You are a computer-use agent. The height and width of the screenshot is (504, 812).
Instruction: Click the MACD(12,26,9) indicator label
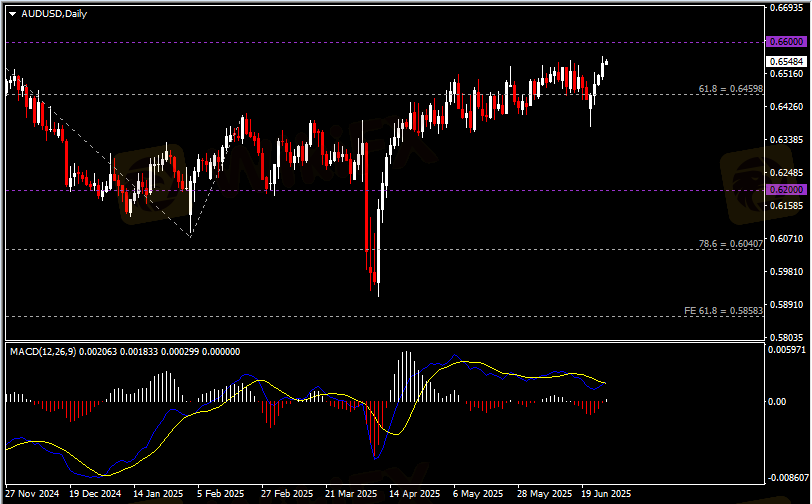[x=43, y=352]
